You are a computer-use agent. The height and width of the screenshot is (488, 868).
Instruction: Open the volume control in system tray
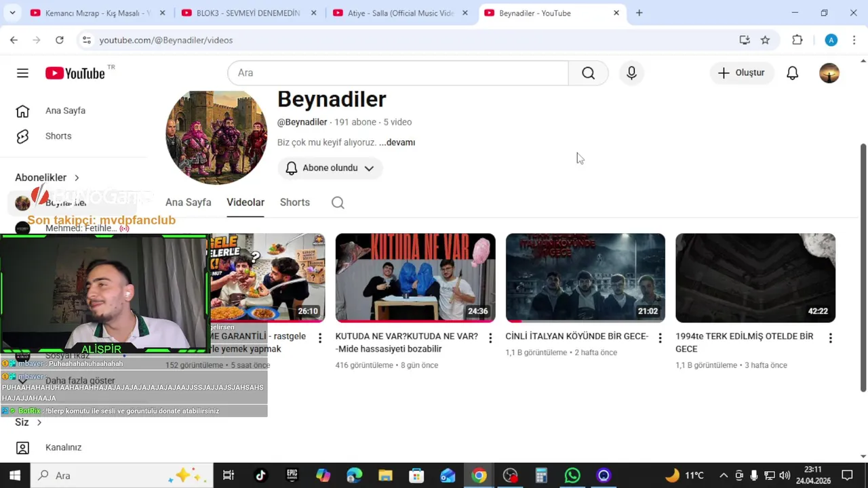pos(785,475)
